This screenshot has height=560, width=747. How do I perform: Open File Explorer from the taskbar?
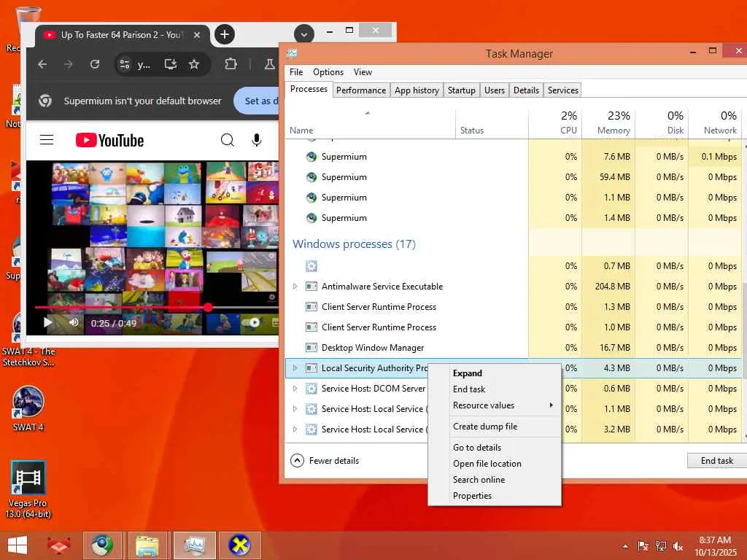[147, 545]
